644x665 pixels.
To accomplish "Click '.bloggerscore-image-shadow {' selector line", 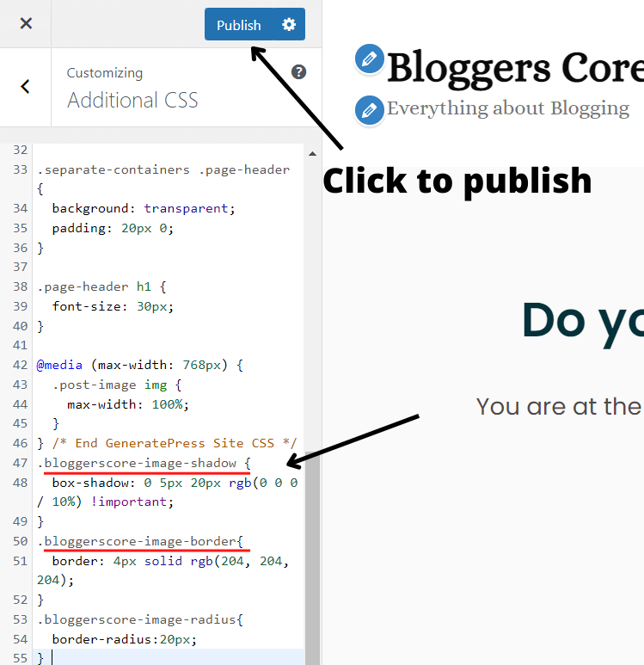I will (144, 463).
